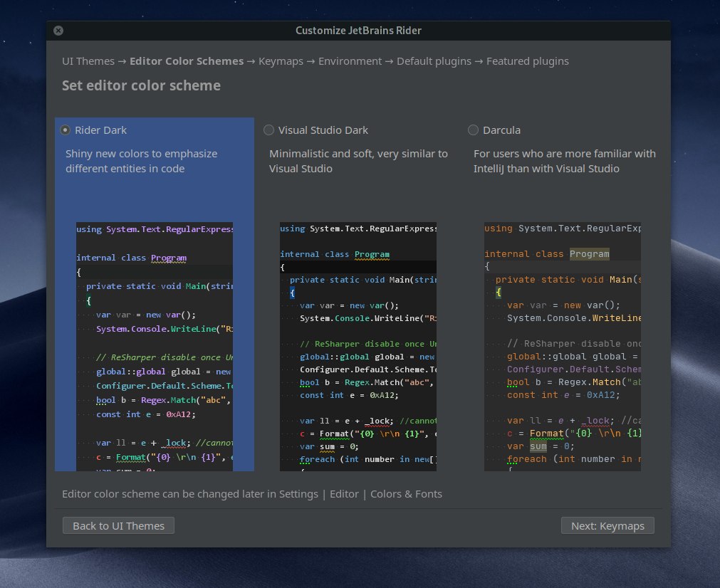Viewport: 720px width, 588px height.
Task: Click the 'Set editor color scheme' heading
Action: pyautogui.click(x=142, y=85)
